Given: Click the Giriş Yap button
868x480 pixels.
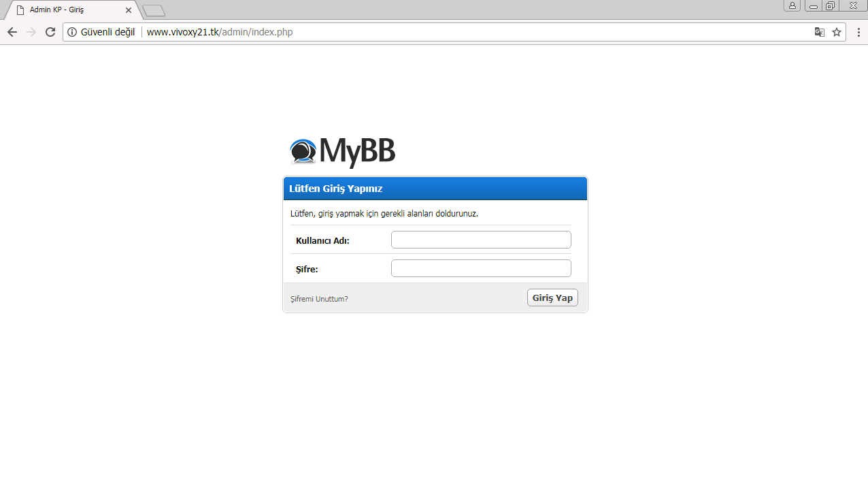Looking at the screenshot, I should tap(552, 298).
